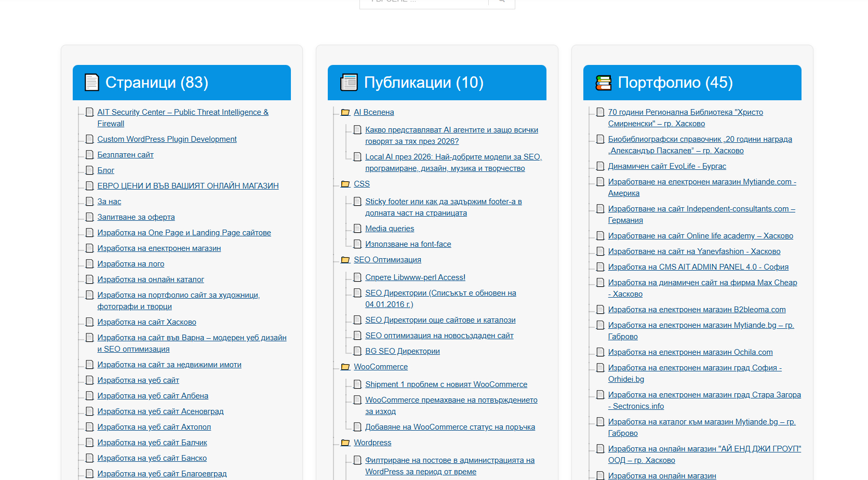Open the AI Вселена category link
Image resolution: width=868 pixels, height=480 pixels.
374,112
